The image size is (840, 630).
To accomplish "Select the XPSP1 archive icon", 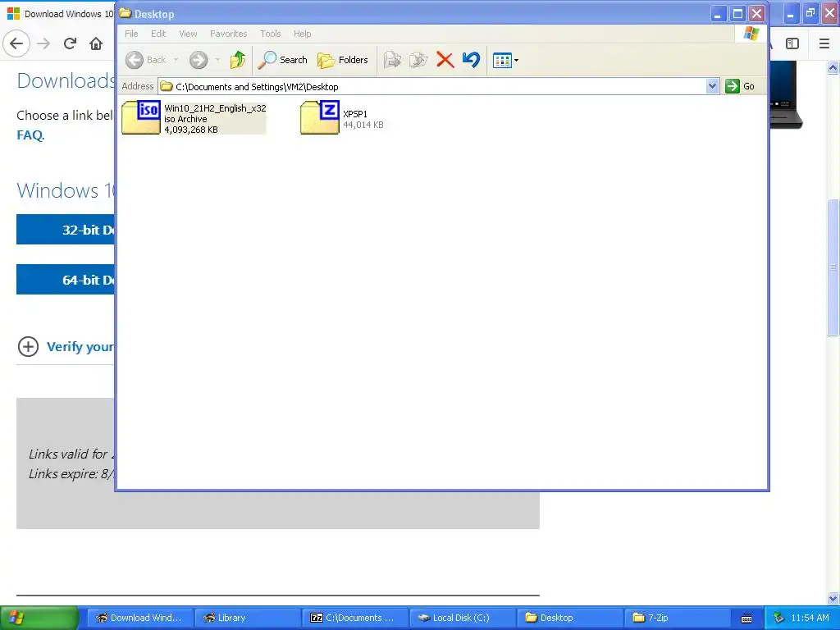I will pyautogui.click(x=320, y=117).
